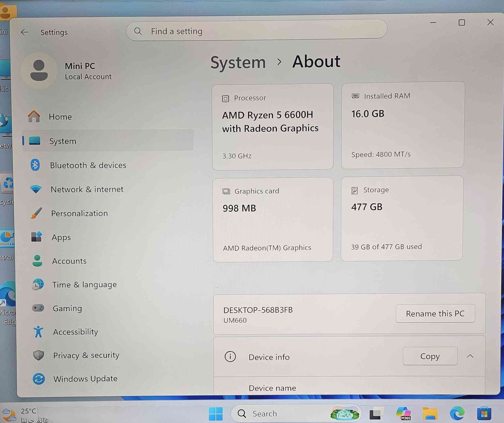Screen dimensions: 504x423
Task: Click the Graphics card icon
Action: point(226,191)
